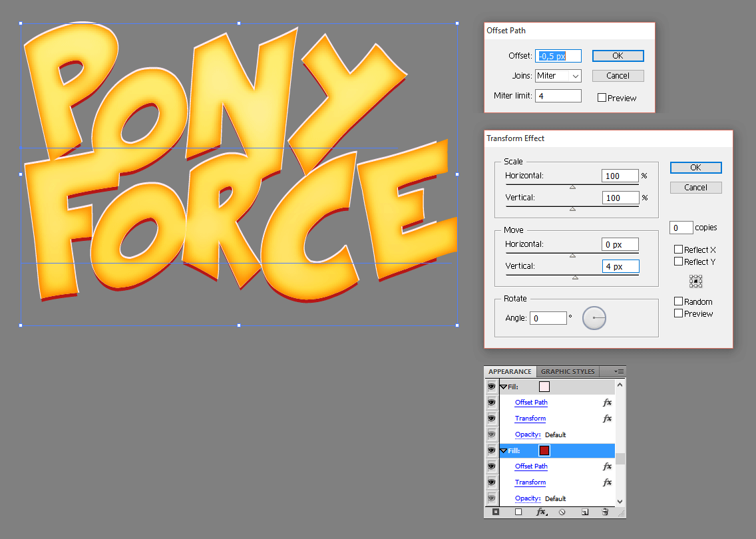Image resolution: width=756 pixels, height=539 pixels.
Task: Open the Joins dropdown set to Miter
Action: coord(558,76)
